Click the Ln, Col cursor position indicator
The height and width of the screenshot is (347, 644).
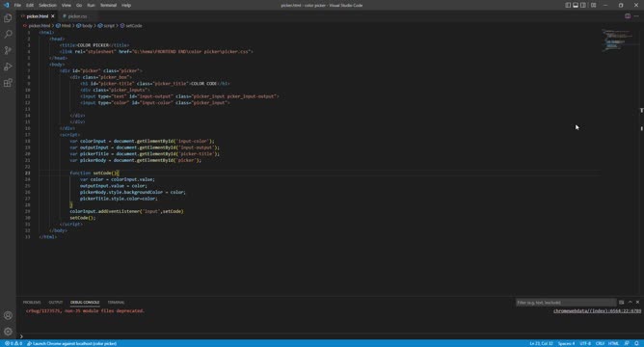(x=541, y=343)
